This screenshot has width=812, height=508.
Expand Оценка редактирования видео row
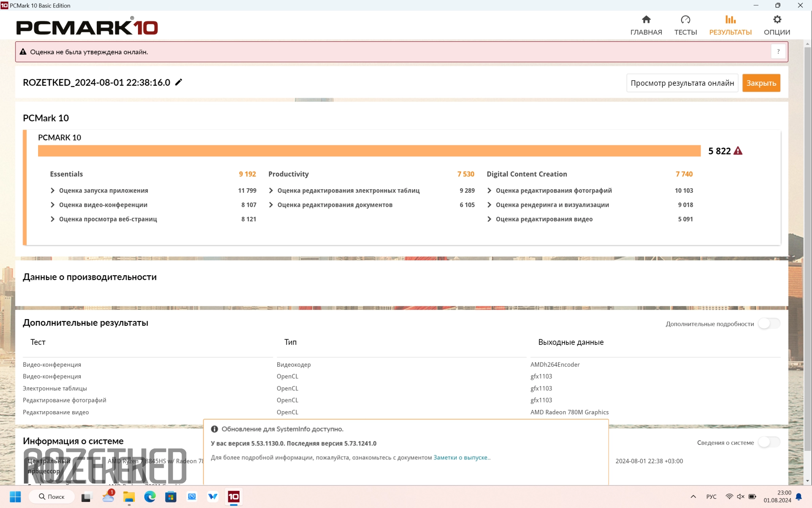pos(489,219)
